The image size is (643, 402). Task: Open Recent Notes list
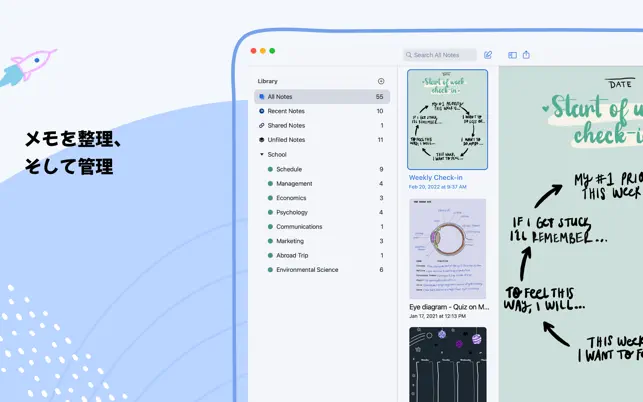click(322, 111)
